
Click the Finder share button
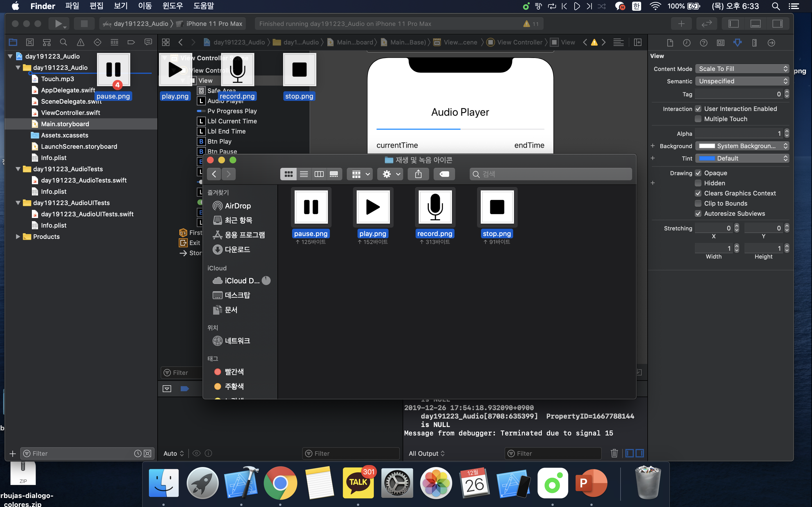click(418, 174)
